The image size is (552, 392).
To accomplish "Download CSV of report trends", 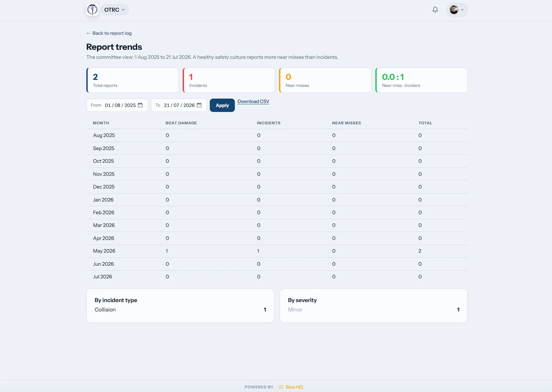I will pos(253,101).
